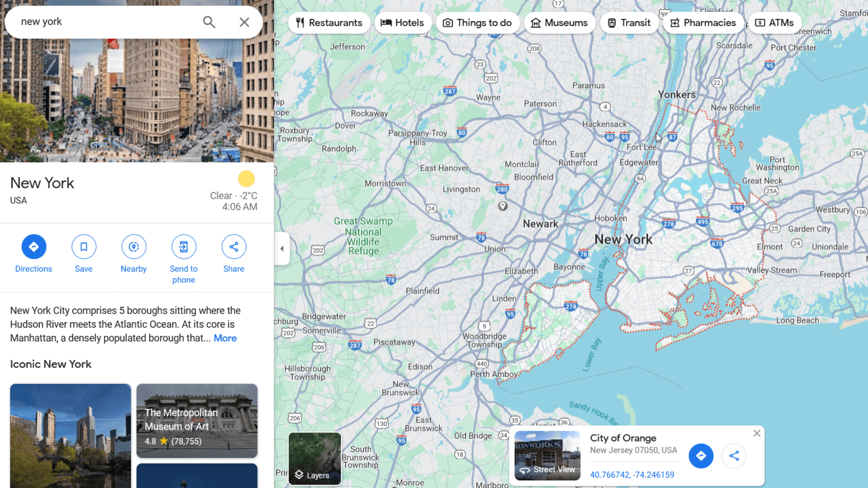868x488 pixels.
Task: Click the Long Beach map label
Action: point(797,320)
